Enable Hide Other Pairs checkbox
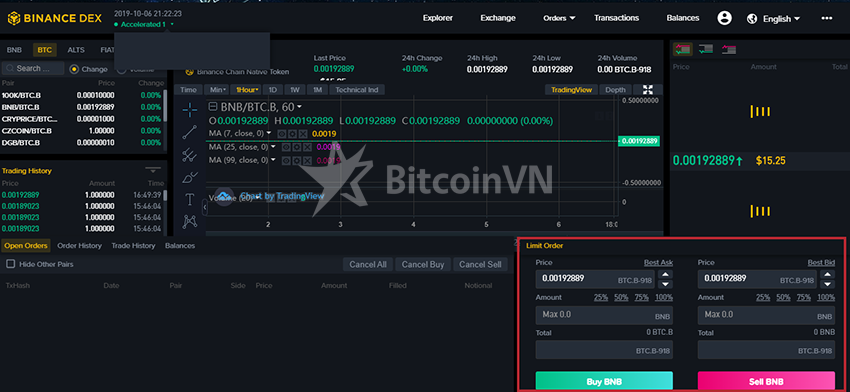This screenshot has width=850, height=392. click(10, 264)
